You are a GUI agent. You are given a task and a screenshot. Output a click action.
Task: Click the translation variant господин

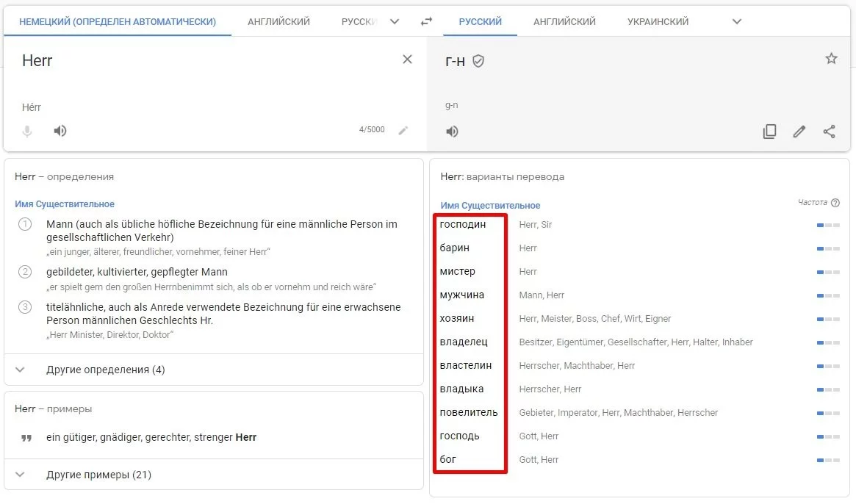tap(463, 224)
